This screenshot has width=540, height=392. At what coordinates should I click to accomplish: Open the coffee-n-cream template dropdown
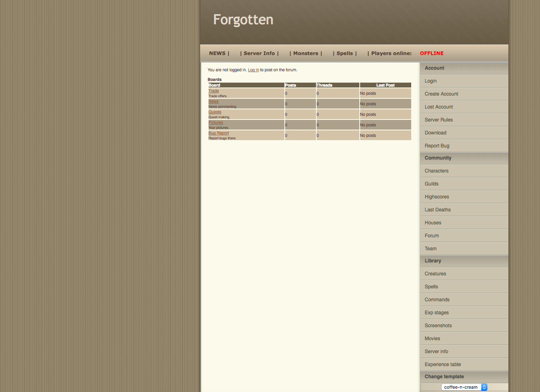pyautogui.click(x=464, y=387)
